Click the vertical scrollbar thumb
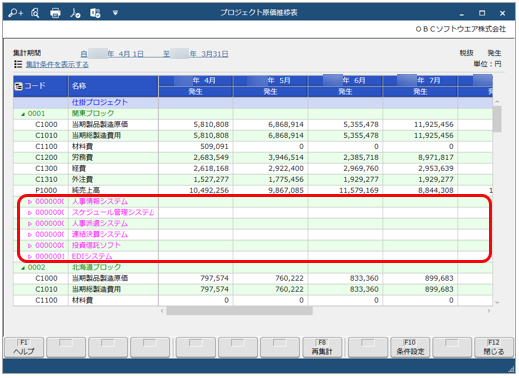The image size is (519, 378). click(497, 119)
